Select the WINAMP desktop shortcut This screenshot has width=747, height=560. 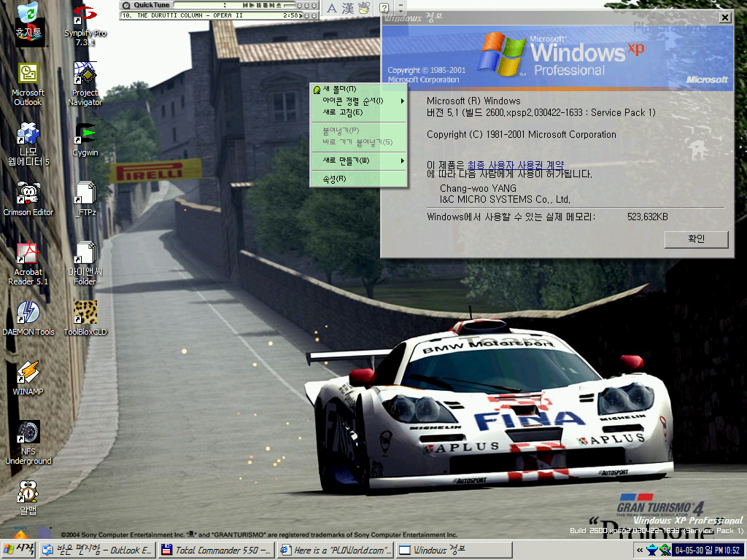[28, 373]
